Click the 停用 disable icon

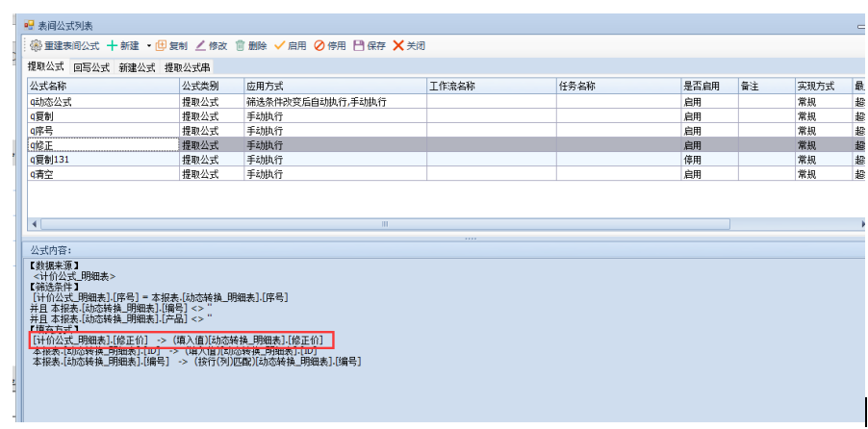click(319, 45)
